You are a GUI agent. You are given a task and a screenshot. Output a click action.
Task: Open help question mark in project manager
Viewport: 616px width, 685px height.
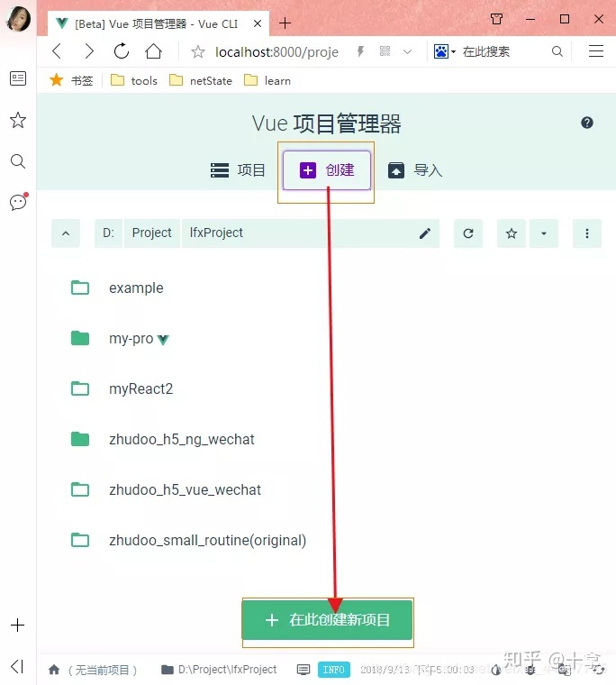click(x=587, y=123)
